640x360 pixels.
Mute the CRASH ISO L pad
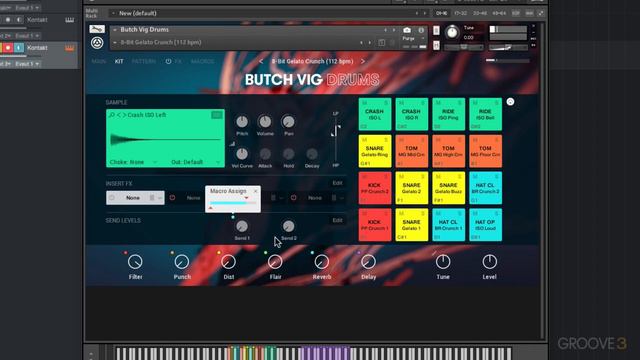(x=364, y=103)
